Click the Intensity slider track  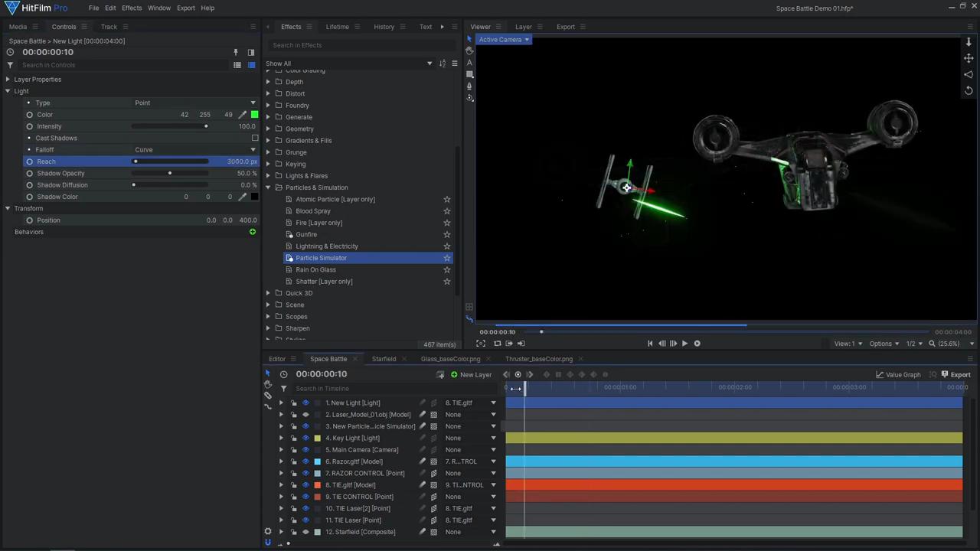click(170, 126)
